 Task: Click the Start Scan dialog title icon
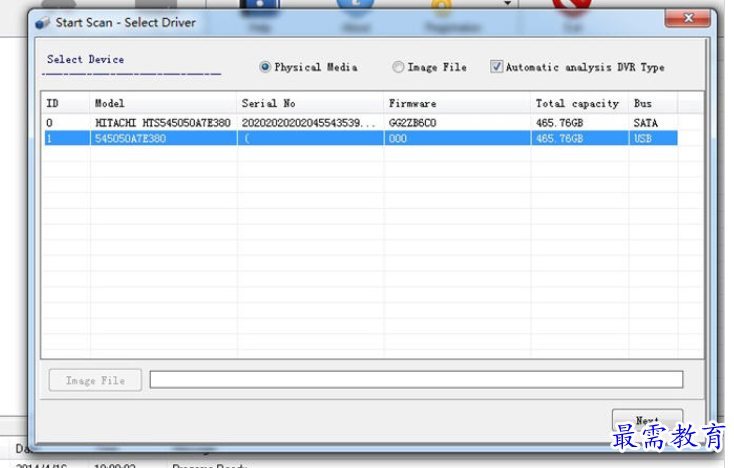pos(43,22)
